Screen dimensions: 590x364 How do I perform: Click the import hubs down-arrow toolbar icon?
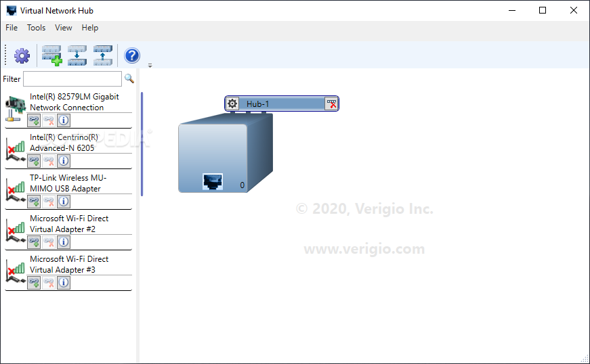77,55
